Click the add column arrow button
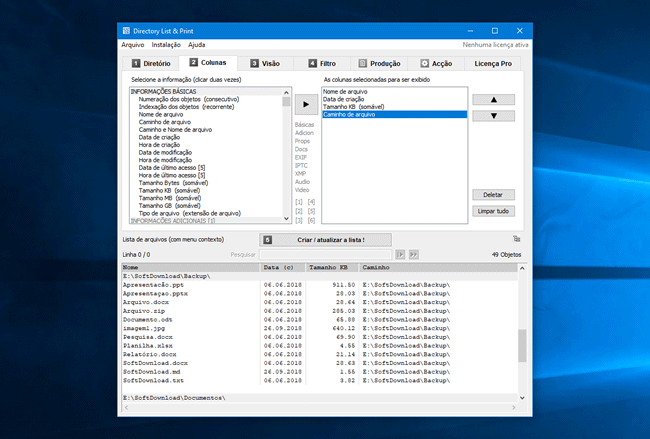Image resolution: width=650 pixels, height=439 pixels. pos(306,104)
